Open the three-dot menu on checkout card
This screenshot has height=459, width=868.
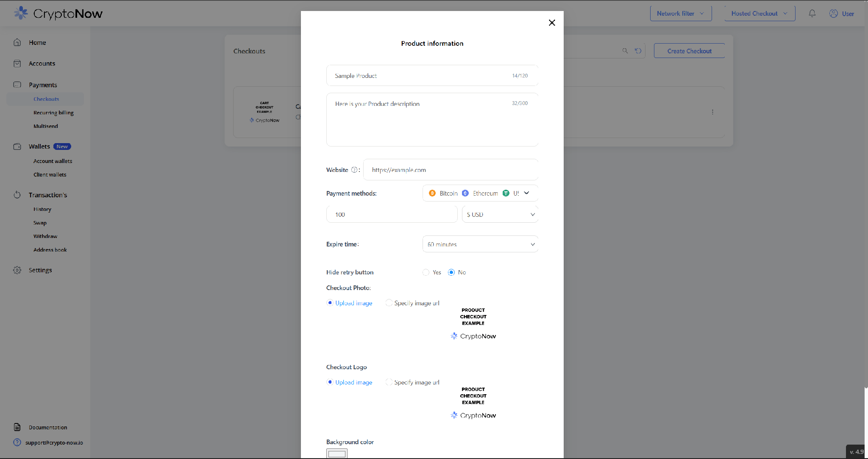tap(712, 112)
